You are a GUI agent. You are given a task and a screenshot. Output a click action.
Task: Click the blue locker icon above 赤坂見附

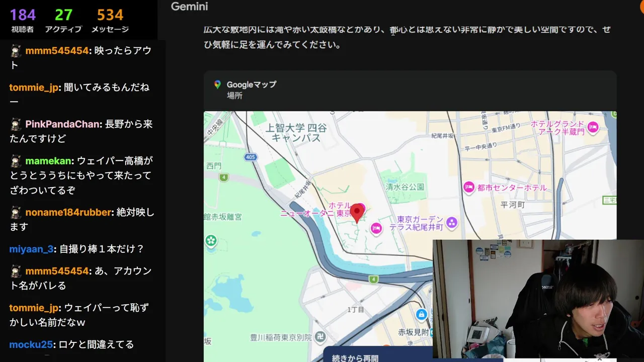click(422, 315)
